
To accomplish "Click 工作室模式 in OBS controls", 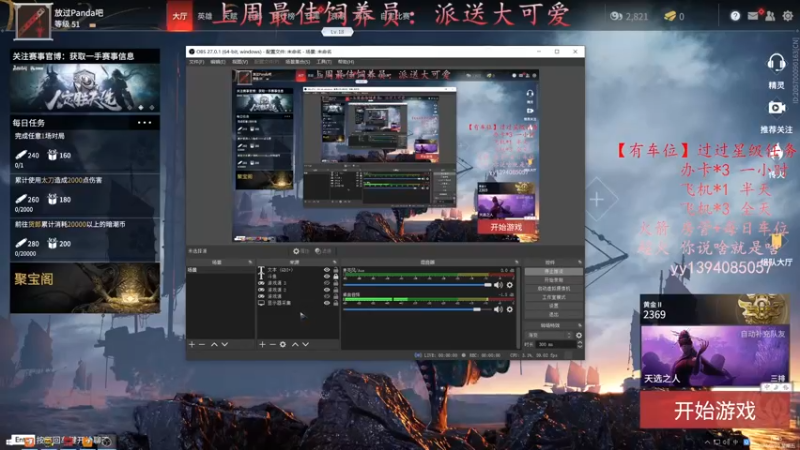I will (554, 297).
